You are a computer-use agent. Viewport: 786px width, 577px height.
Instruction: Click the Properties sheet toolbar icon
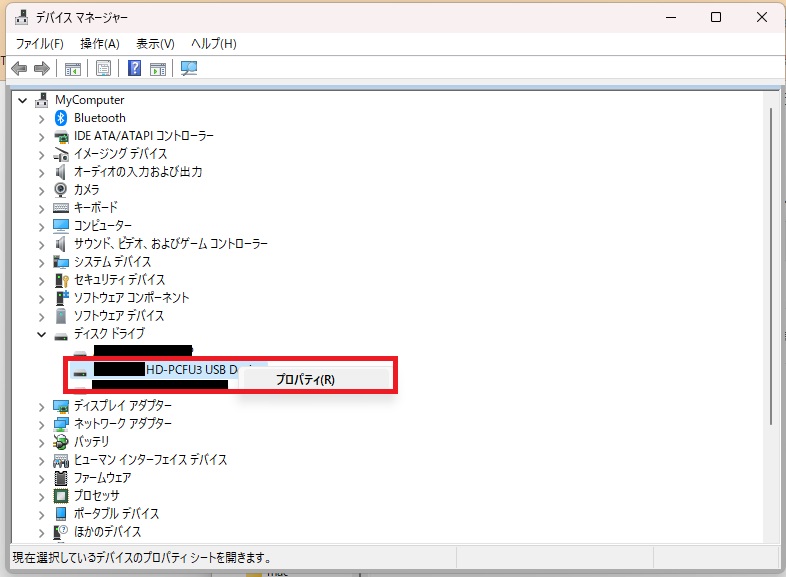pyautogui.click(x=103, y=69)
